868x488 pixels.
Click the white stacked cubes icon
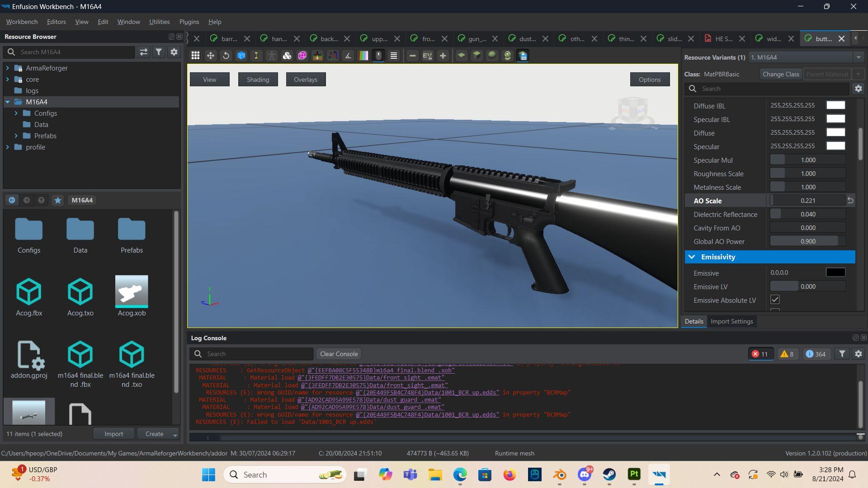(287, 56)
